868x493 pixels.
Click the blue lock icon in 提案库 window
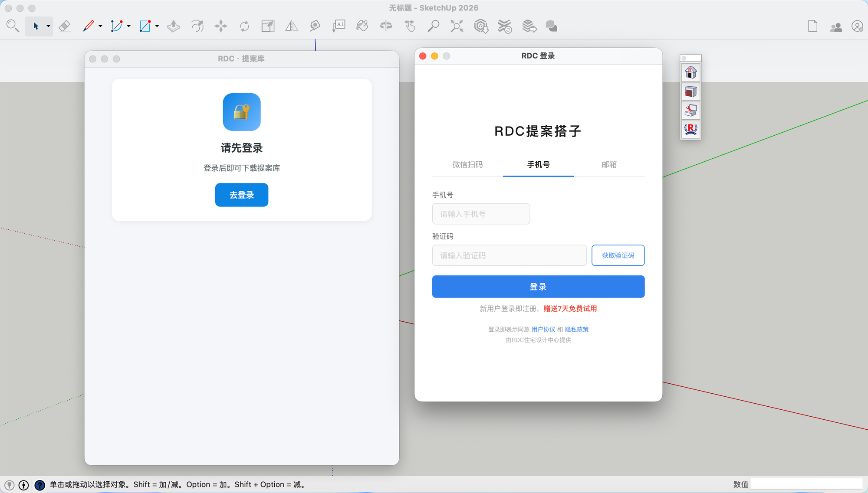pos(242,112)
